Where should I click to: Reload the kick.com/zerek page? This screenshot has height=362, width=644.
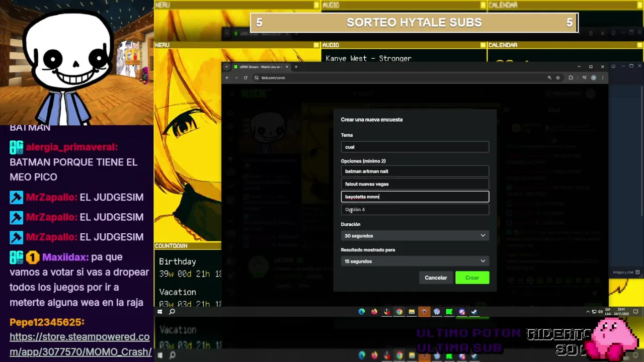click(246, 77)
